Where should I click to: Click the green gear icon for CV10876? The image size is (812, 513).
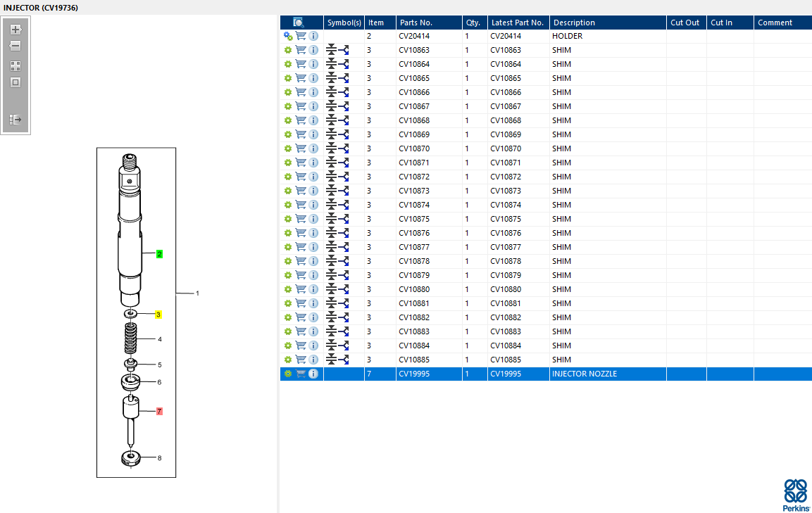[288, 233]
